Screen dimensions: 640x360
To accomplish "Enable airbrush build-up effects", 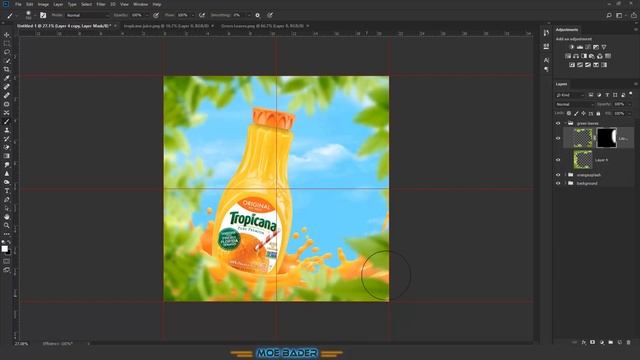I will pos(202,15).
